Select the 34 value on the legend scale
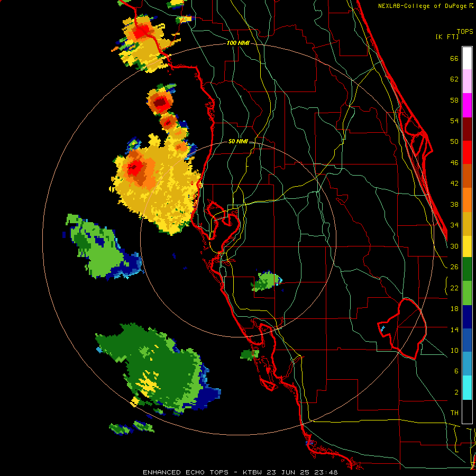This screenshot has width=476, height=476. [454, 225]
